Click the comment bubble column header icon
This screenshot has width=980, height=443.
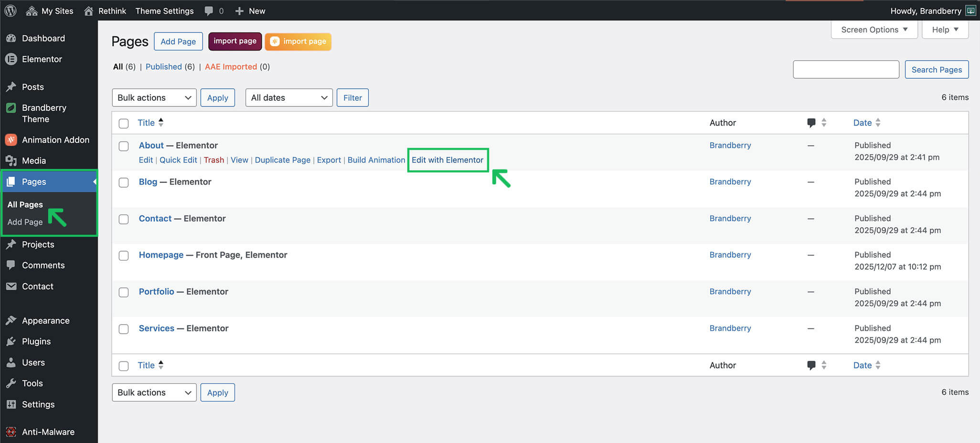click(811, 123)
